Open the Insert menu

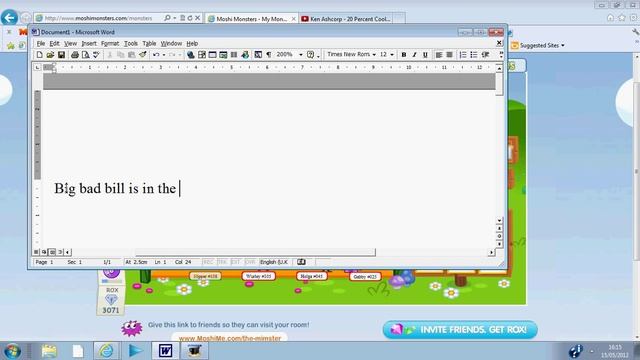pyautogui.click(x=89, y=43)
